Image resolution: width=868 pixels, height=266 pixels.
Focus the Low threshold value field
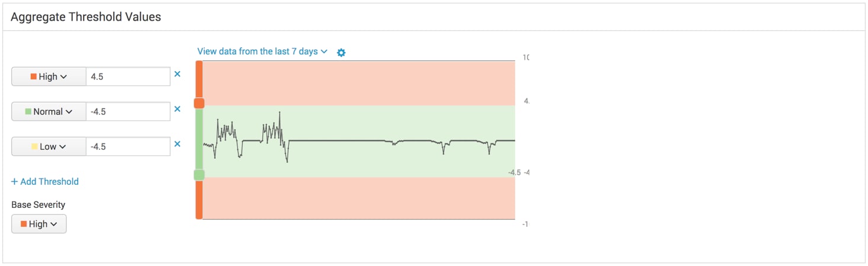[x=128, y=146]
